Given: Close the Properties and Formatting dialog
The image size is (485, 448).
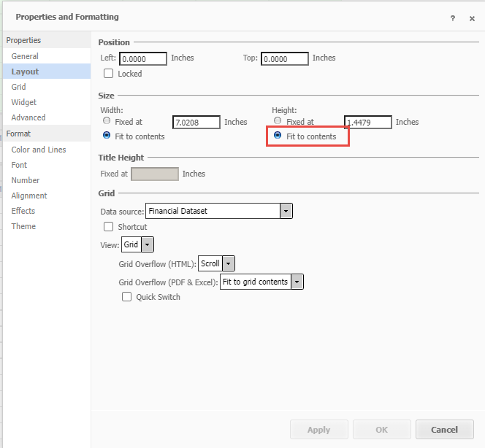Looking at the screenshot, I should point(472,18).
